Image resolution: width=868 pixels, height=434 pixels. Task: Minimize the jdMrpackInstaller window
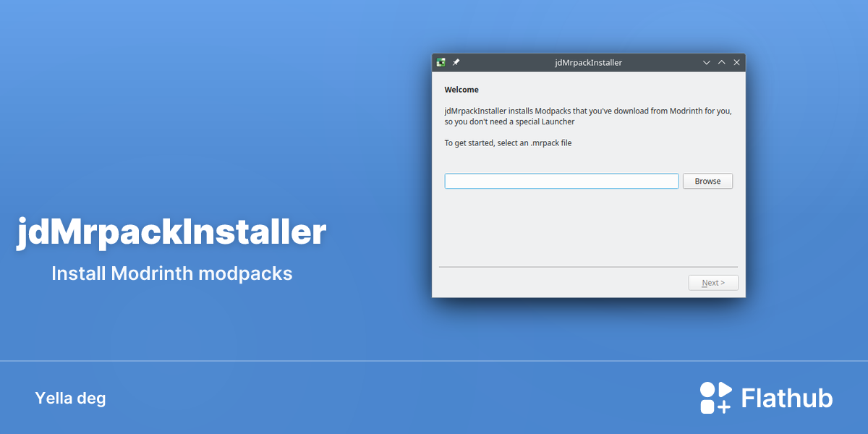(x=707, y=63)
